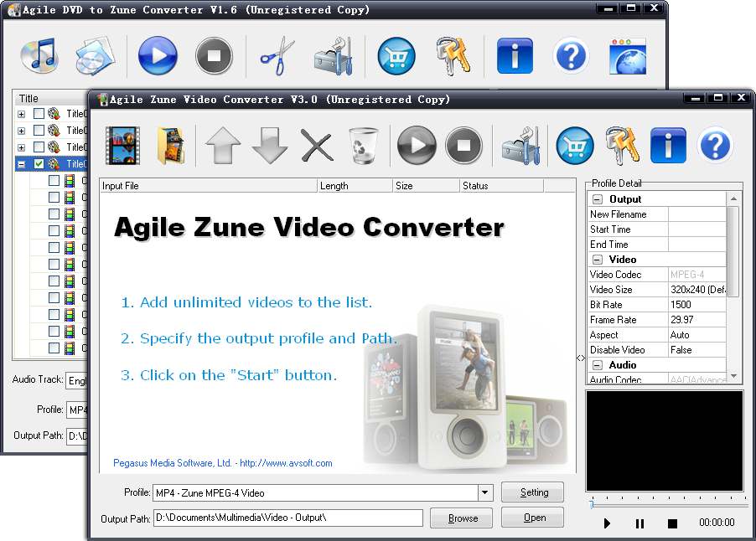756x541 pixels.
Task: Click the blue play button in DVD converter toolbar
Action: click(x=158, y=56)
